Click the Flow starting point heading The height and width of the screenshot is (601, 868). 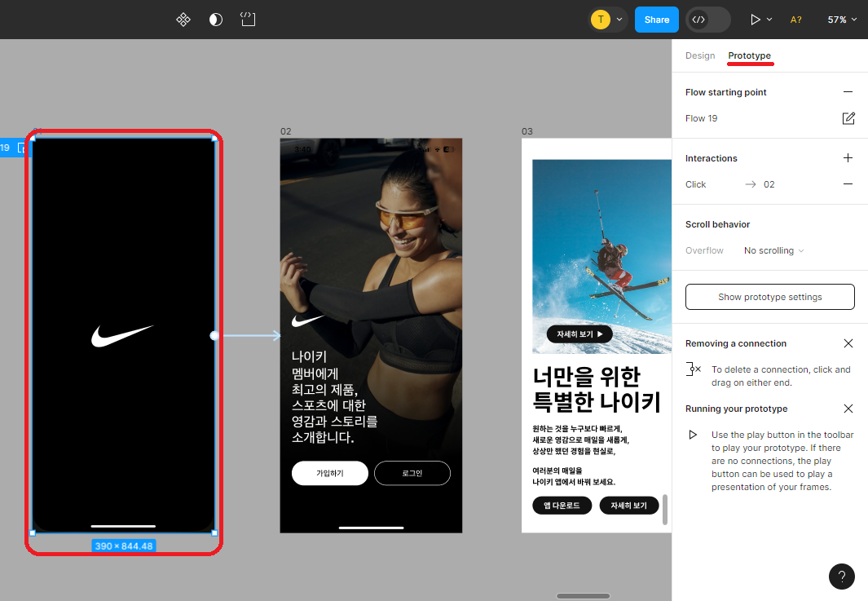pyautogui.click(x=725, y=92)
